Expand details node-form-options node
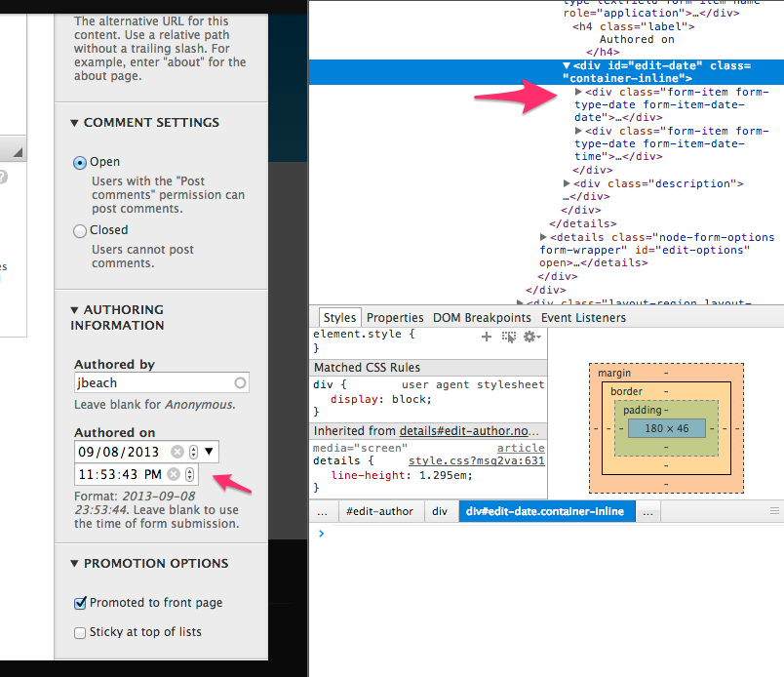Image resolution: width=784 pixels, height=677 pixels. pos(543,237)
